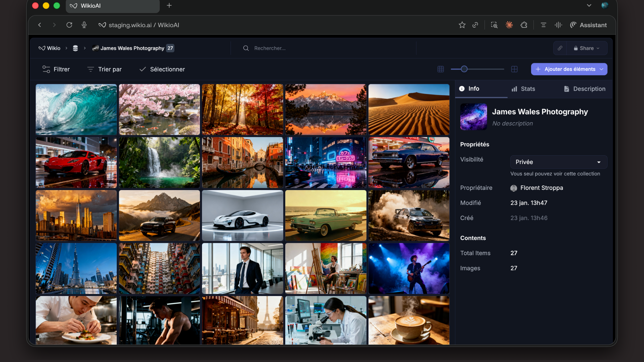The width and height of the screenshot is (644, 362).
Task: Select the orange AI spark icon in toolbar
Action: point(509,25)
